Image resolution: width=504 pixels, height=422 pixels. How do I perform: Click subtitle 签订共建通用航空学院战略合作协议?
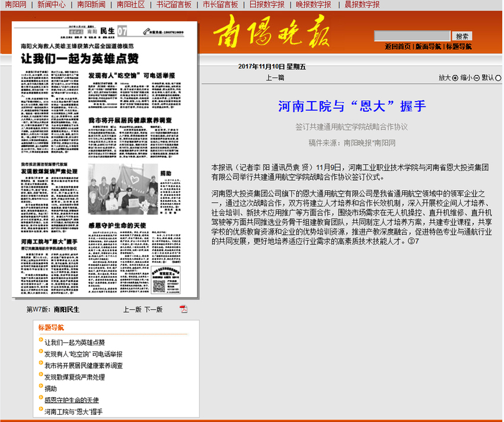pyautogui.click(x=352, y=127)
